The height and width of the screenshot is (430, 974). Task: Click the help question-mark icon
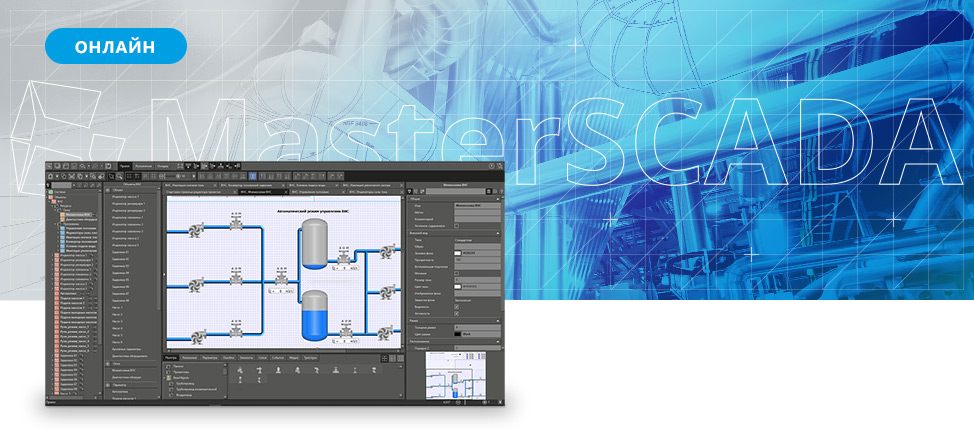point(491,166)
